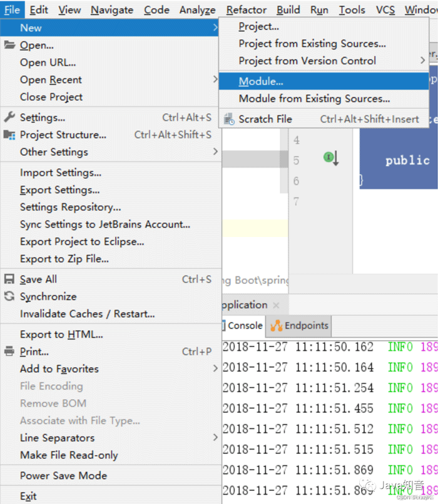The width and height of the screenshot is (438, 504).
Task: Expand Project from Version Control submenu
Action: click(422, 61)
